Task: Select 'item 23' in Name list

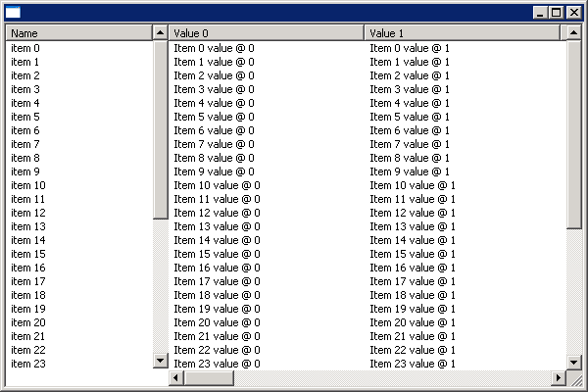Action: (28, 364)
